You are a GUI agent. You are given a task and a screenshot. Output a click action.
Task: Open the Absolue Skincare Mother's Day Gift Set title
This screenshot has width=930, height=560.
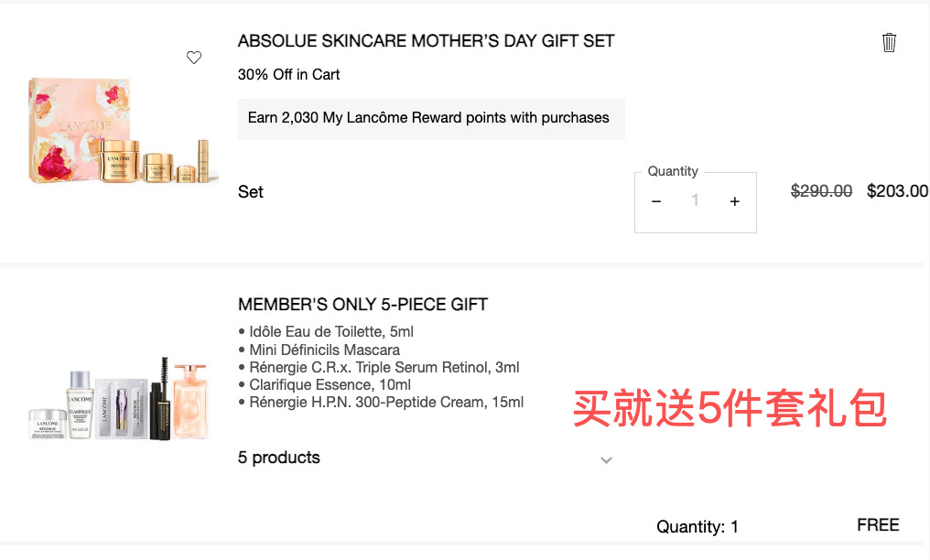(426, 41)
